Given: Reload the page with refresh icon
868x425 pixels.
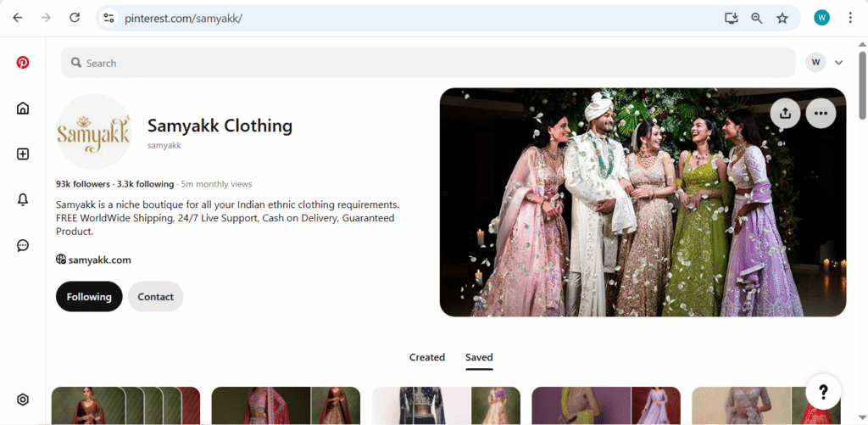Looking at the screenshot, I should (x=75, y=18).
